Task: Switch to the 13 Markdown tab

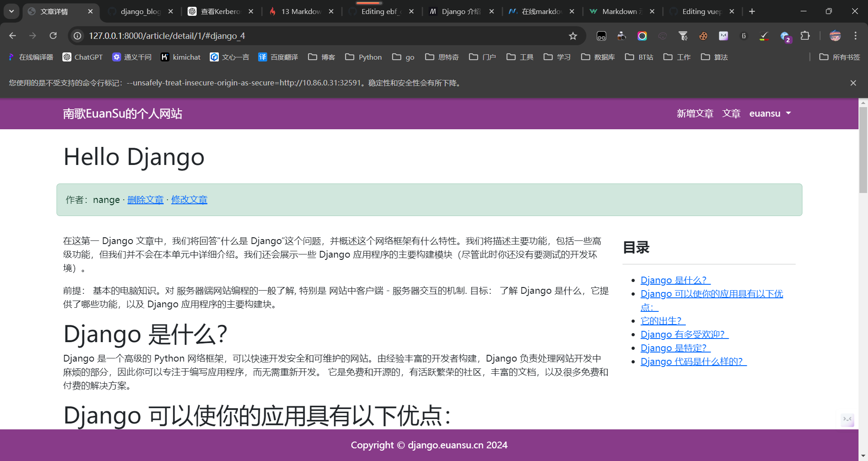Action: coord(301,11)
